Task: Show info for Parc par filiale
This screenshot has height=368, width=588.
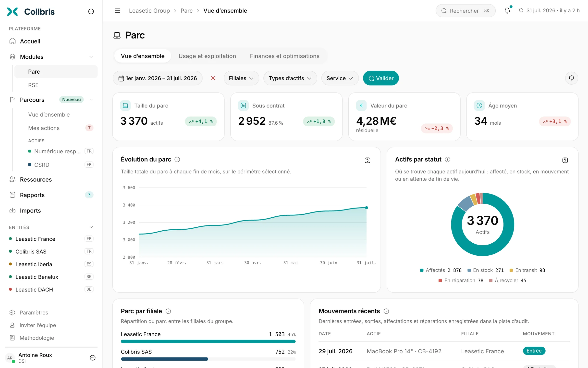Action: (x=168, y=311)
